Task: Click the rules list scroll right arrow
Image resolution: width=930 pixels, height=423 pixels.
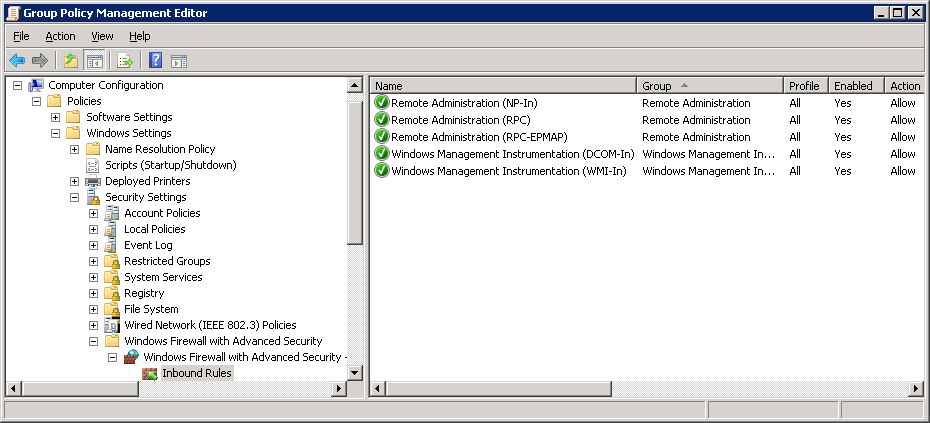Action: coord(916,389)
